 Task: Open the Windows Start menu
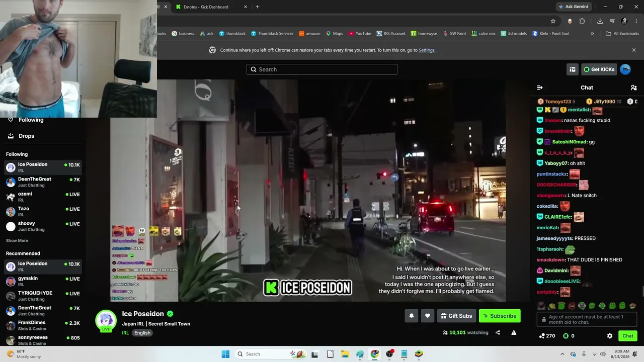(x=225, y=354)
